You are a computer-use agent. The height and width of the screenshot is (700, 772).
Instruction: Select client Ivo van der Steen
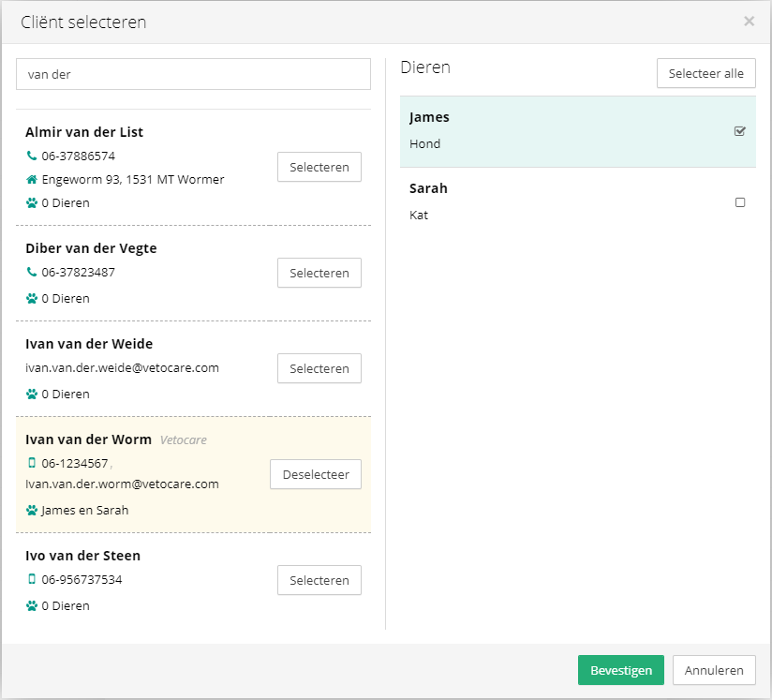tap(319, 580)
